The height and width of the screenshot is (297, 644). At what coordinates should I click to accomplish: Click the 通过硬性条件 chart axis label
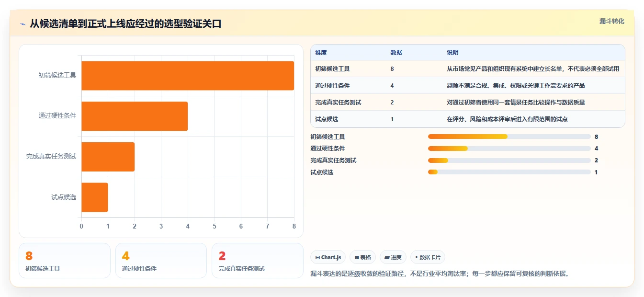click(x=57, y=115)
